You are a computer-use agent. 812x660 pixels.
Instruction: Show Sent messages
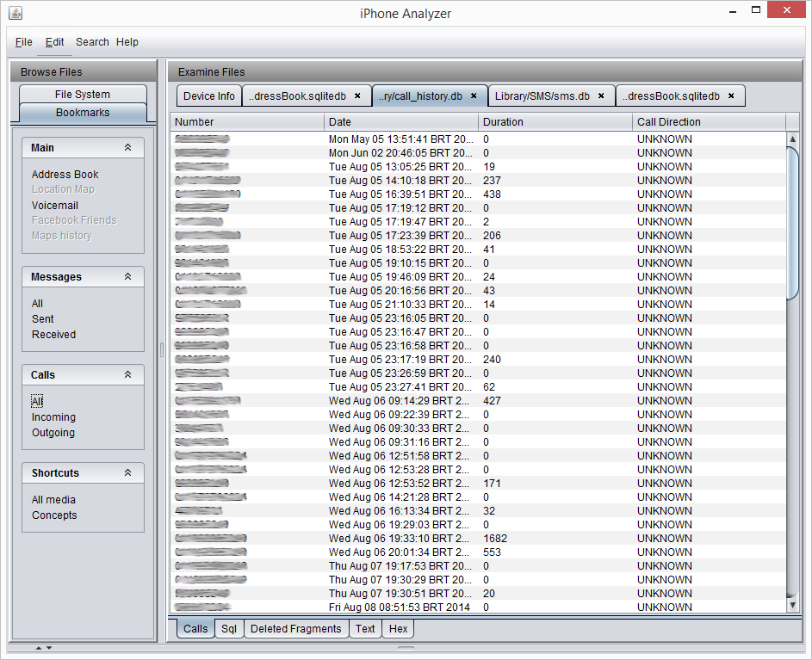tap(42, 319)
